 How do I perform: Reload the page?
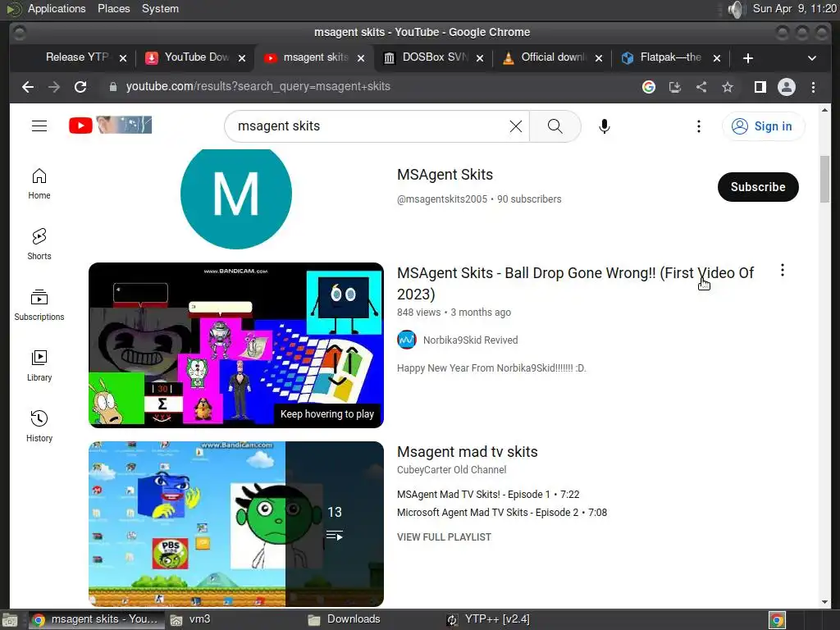pos(80,87)
